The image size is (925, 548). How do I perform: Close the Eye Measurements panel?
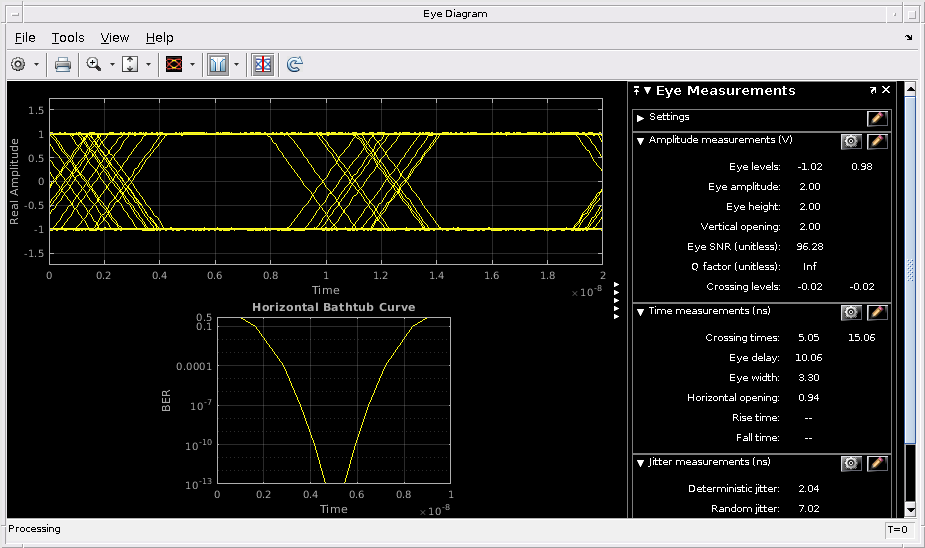[x=886, y=90]
